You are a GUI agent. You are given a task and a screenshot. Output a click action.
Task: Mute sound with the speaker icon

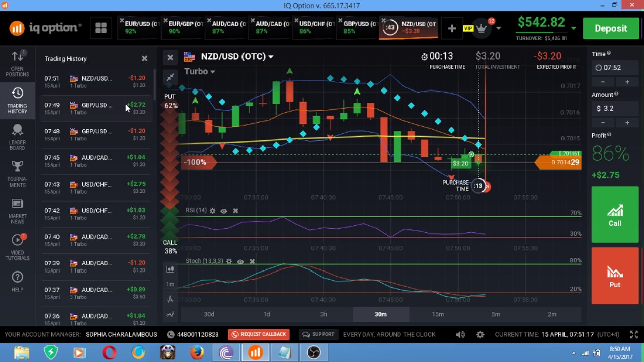click(460, 334)
